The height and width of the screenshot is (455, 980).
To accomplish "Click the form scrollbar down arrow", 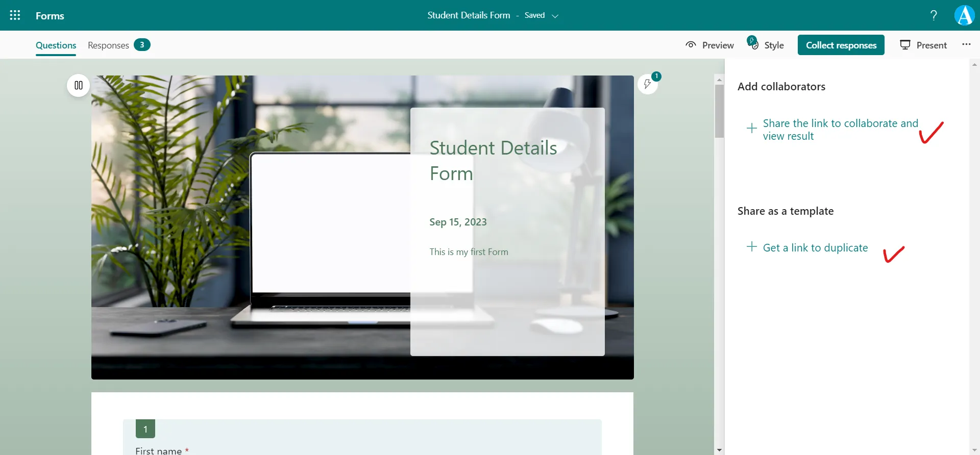I will point(719,450).
